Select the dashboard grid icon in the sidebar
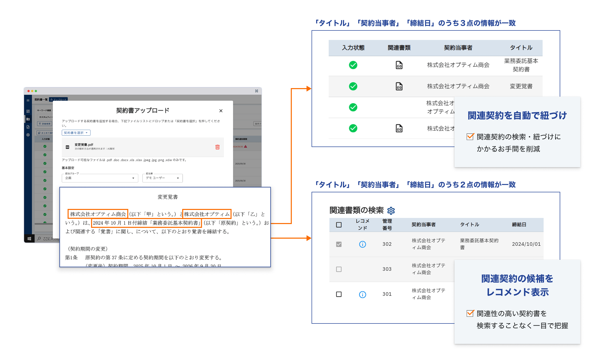 point(28,111)
